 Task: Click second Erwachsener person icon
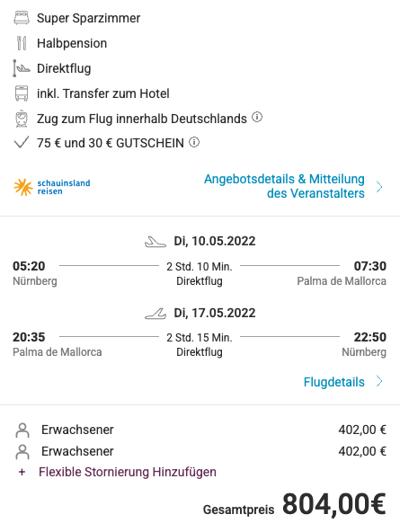coord(22,452)
